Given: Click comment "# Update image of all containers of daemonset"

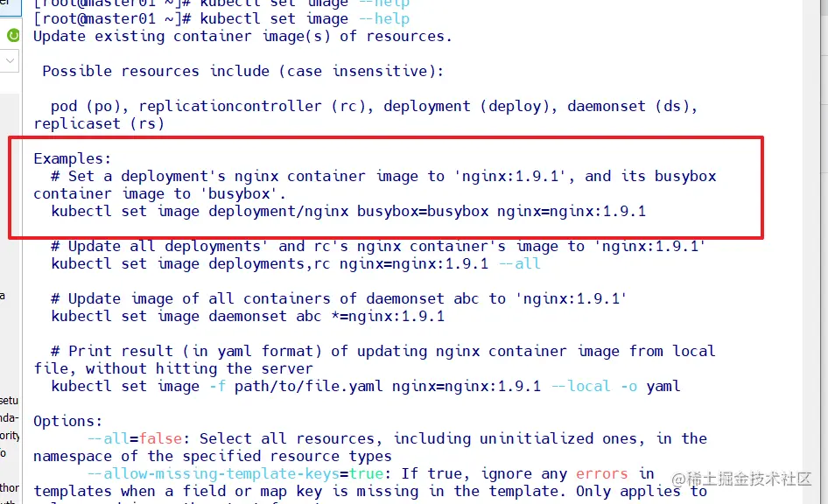Looking at the screenshot, I should [248, 298].
